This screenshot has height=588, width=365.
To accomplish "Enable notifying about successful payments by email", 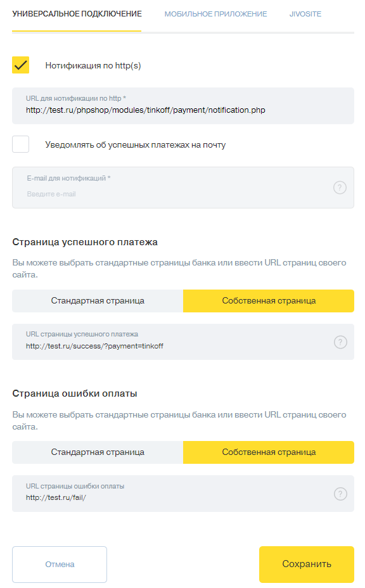I will pos(21,144).
